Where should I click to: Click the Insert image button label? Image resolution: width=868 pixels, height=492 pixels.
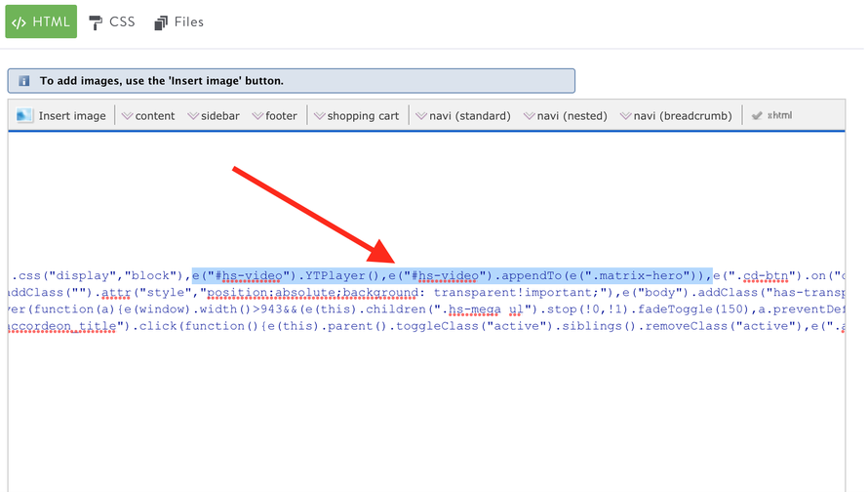72,116
